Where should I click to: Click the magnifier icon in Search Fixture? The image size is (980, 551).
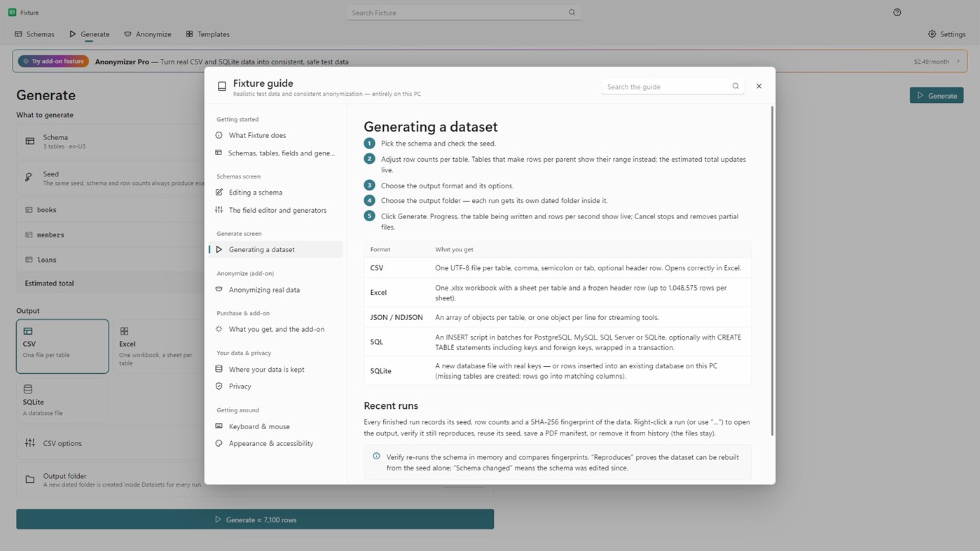pos(572,13)
